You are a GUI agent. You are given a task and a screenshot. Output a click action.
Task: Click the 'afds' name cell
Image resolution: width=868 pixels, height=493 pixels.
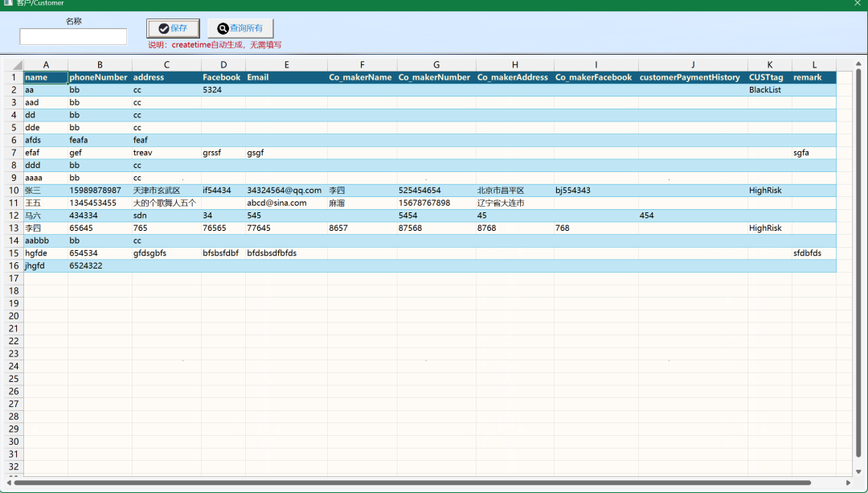click(45, 140)
